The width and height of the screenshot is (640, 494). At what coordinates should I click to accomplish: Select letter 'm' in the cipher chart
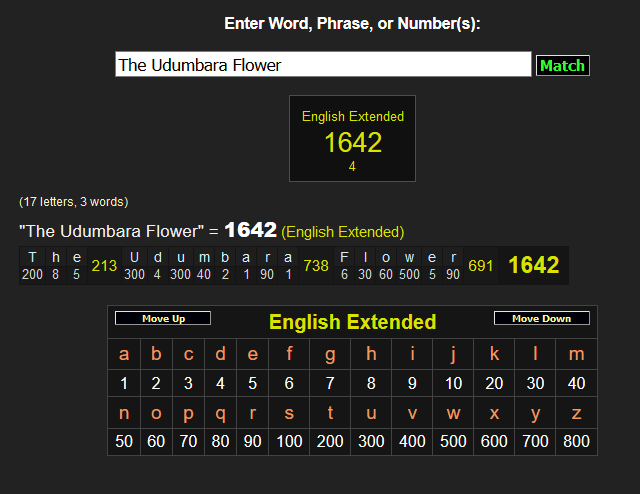[576, 354]
